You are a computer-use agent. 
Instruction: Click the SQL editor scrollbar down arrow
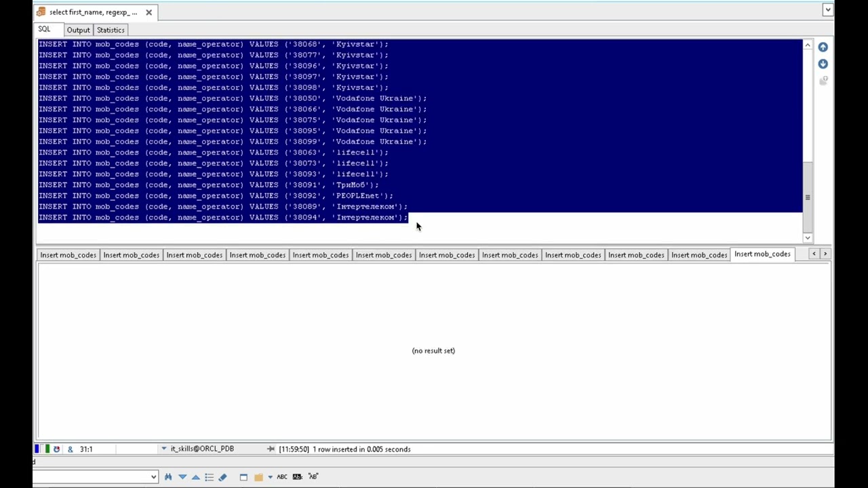[807, 237]
